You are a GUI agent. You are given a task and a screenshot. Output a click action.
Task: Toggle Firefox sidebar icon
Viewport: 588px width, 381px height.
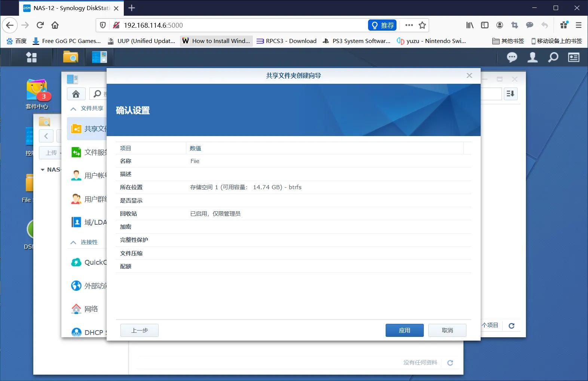click(485, 25)
